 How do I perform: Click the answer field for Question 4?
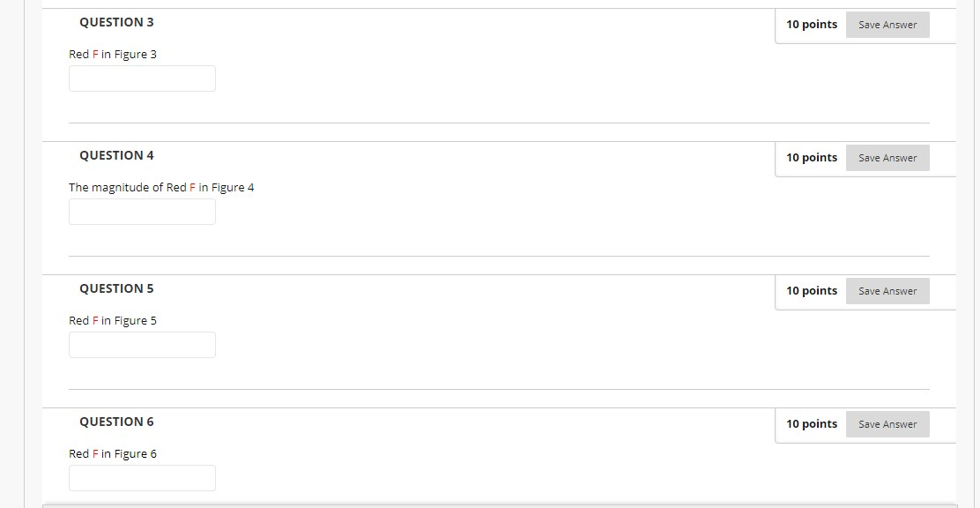pos(143,212)
